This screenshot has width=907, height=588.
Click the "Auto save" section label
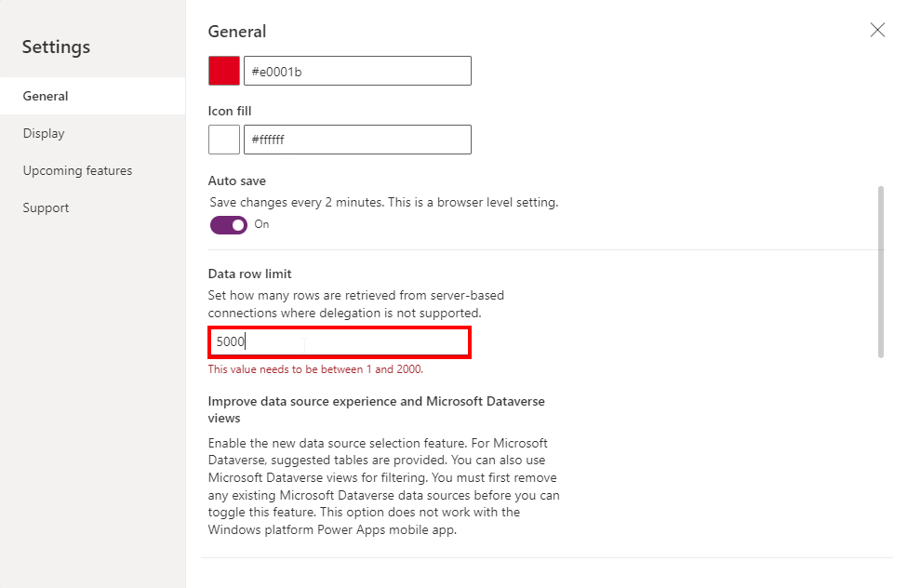click(x=236, y=180)
